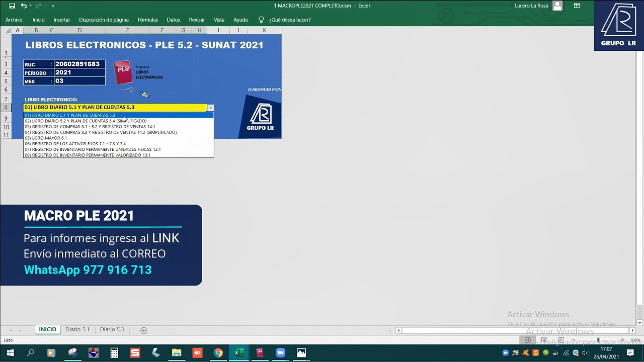Open Zoom from the taskbar
This screenshot has width=644, height=362.
tap(280, 353)
